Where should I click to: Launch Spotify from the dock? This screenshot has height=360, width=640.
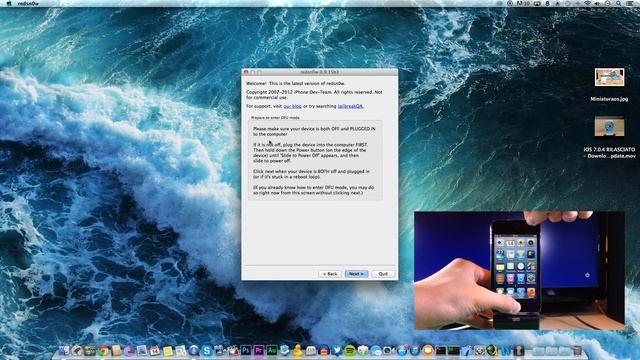tap(350, 351)
